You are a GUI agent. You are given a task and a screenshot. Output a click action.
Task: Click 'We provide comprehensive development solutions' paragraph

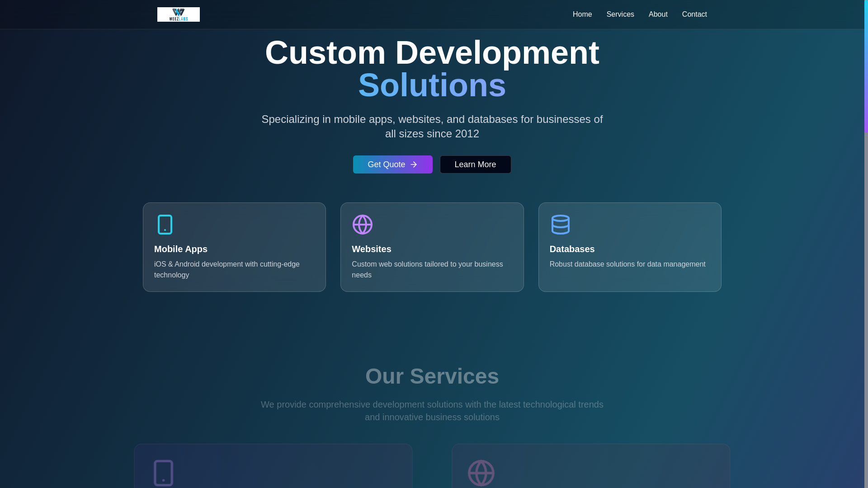click(432, 411)
